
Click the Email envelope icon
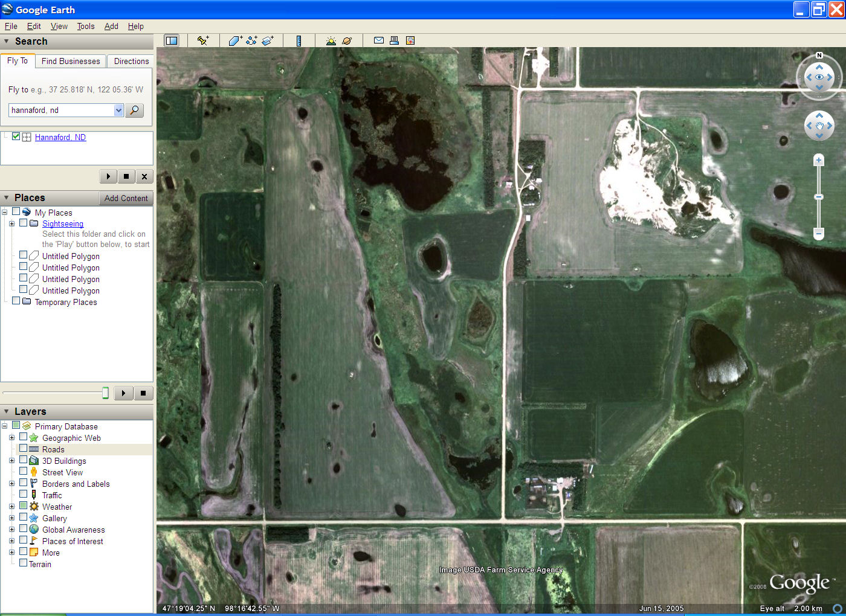pyautogui.click(x=379, y=40)
